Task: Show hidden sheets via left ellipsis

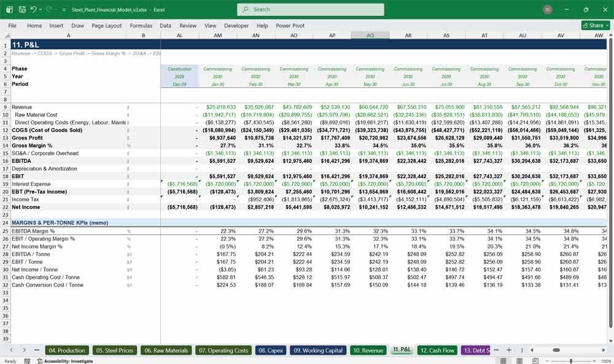Action: (37, 350)
